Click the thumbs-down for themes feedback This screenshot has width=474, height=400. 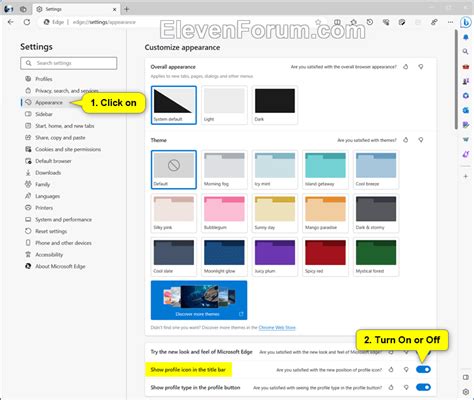pos(421,140)
